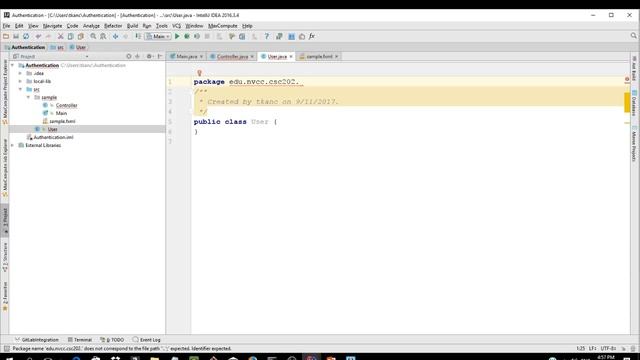This screenshot has width=640, height=360.
Task: Click the fx toolbar icon
Action: click(312, 36)
